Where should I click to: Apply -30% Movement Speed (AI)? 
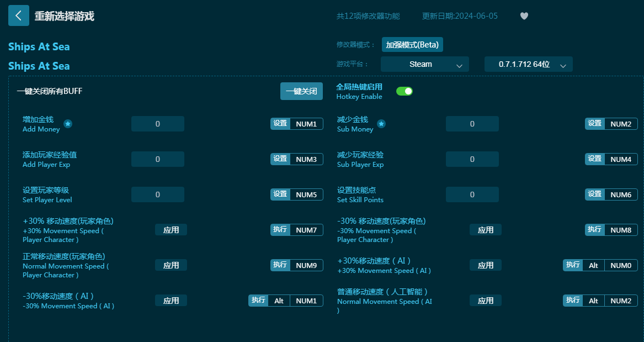coord(171,301)
